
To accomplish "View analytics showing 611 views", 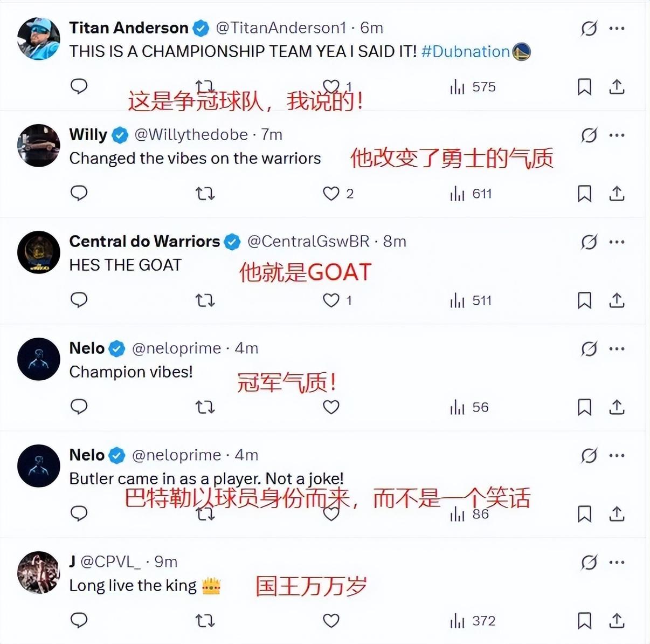I will click(471, 194).
